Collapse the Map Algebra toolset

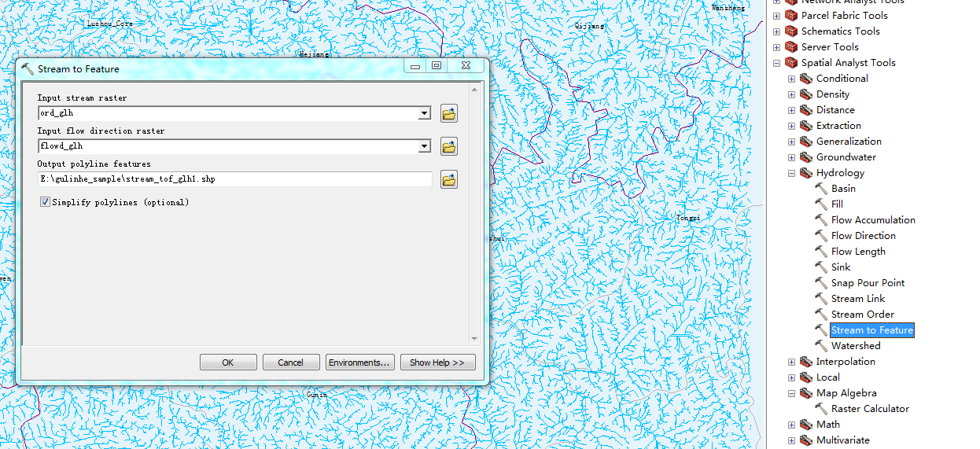(x=792, y=393)
